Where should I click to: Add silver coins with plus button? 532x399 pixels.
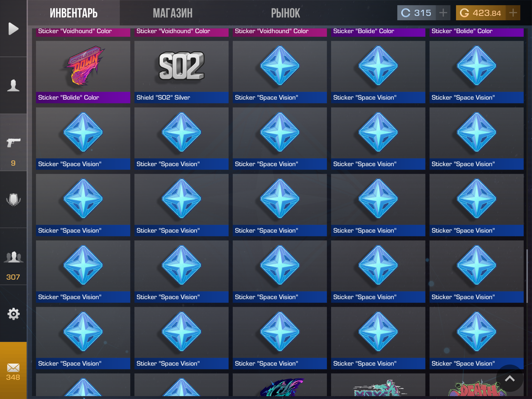443,13
